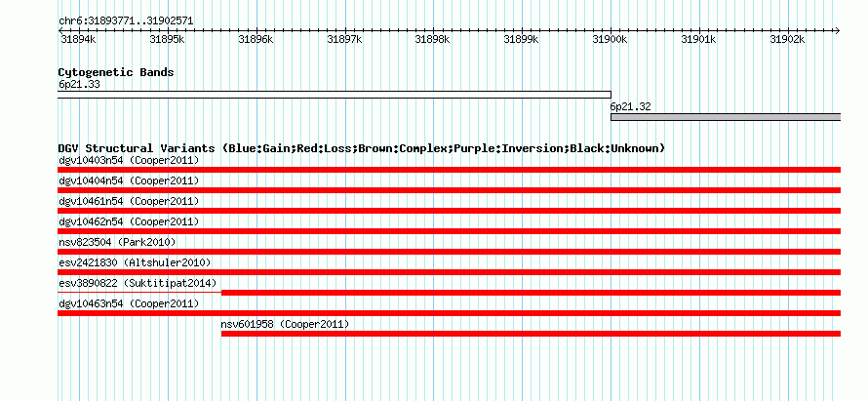The width and height of the screenshot is (868, 401).
Task: Open dgv10463n54 (Cooper2011) label
Action: click(x=129, y=304)
